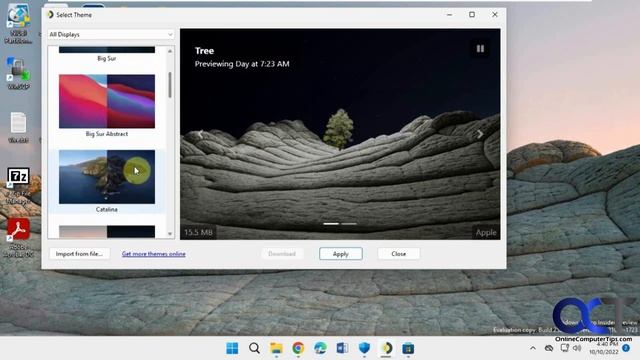Click the volume tray icon

[577, 348]
